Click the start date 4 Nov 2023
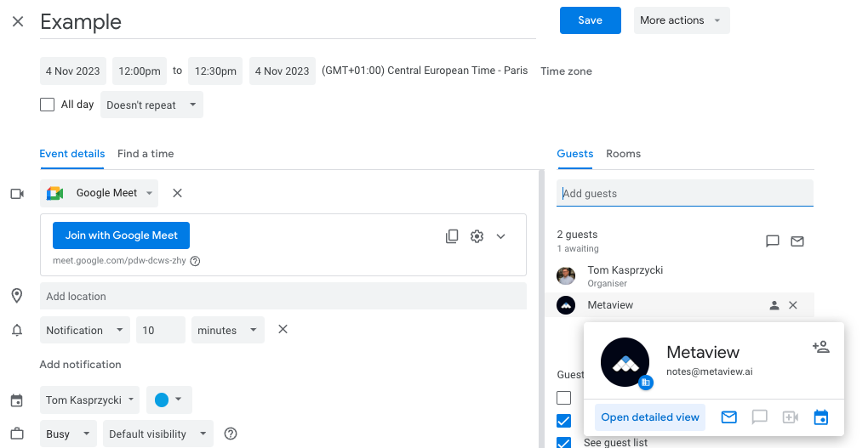 (73, 71)
